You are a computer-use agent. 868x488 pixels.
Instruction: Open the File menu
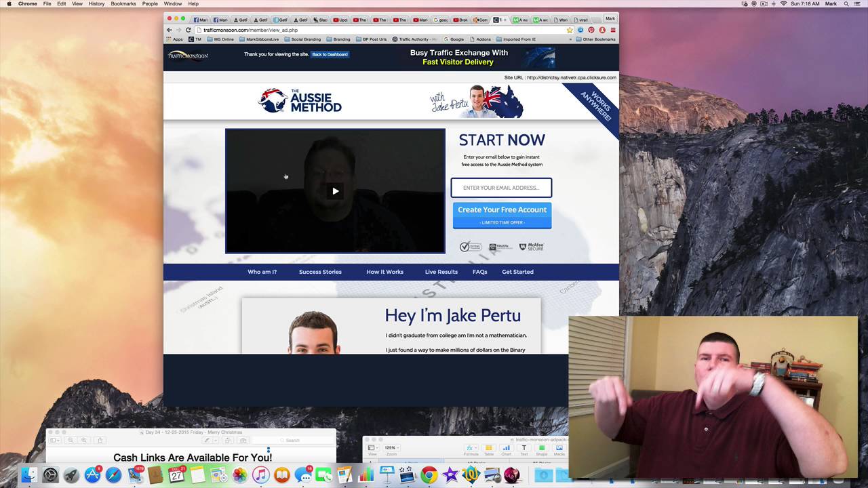(47, 4)
